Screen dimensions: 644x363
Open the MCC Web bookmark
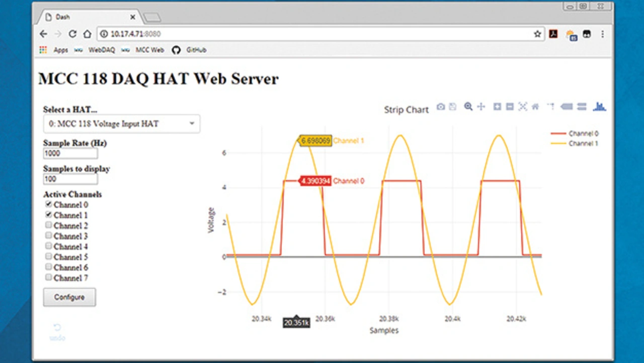pos(143,50)
